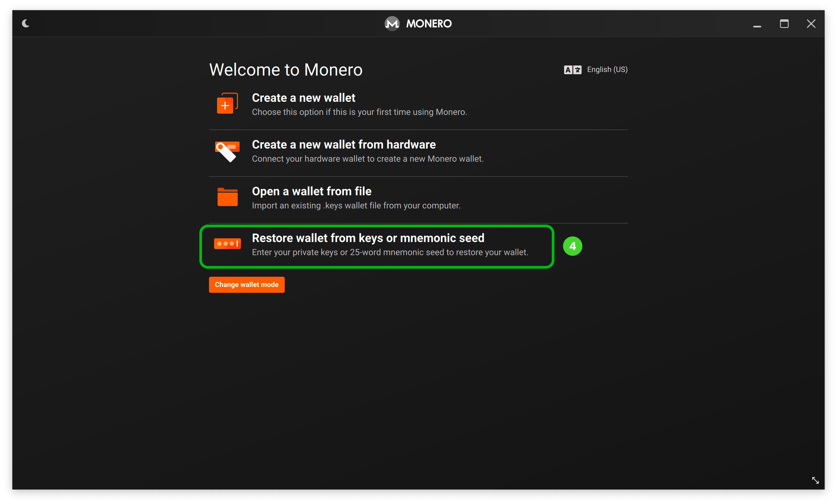Screen dimensions: 837x504
Task: Select Create a new wallet option
Action: point(303,98)
